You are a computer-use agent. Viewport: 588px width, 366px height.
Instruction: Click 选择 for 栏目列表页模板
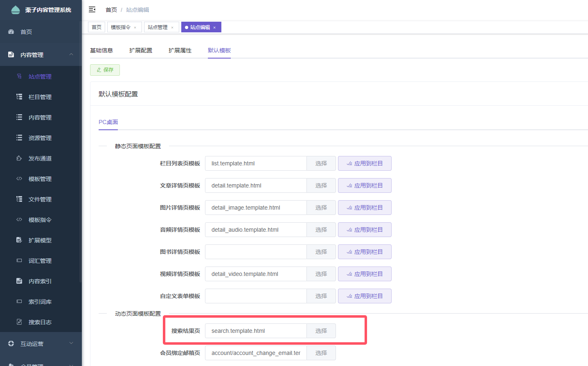(x=321, y=163)
